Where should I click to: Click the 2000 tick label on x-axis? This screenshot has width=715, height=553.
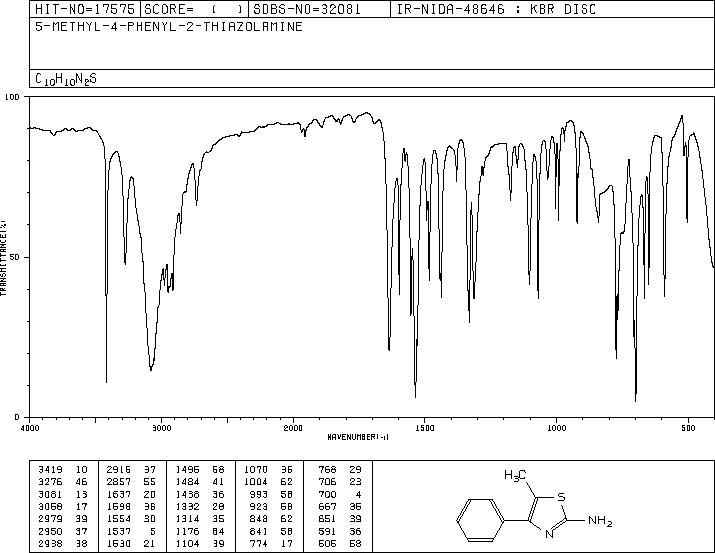(x=293, y=428)
